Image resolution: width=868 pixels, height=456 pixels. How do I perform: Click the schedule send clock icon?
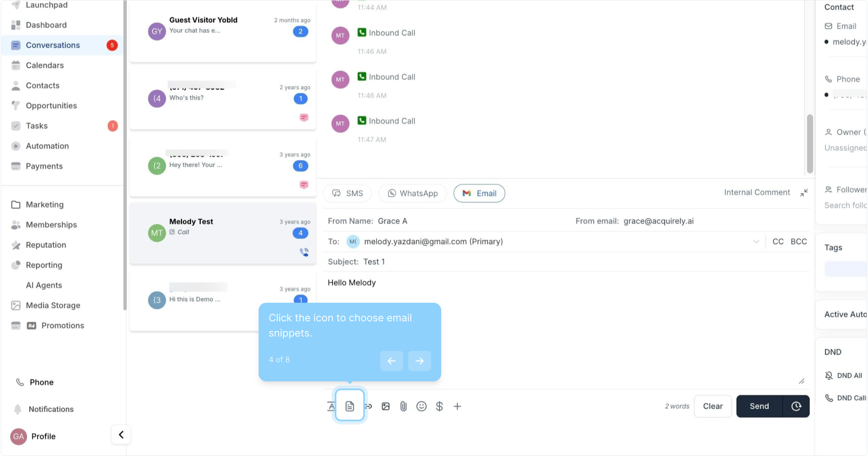pos(796,406)
